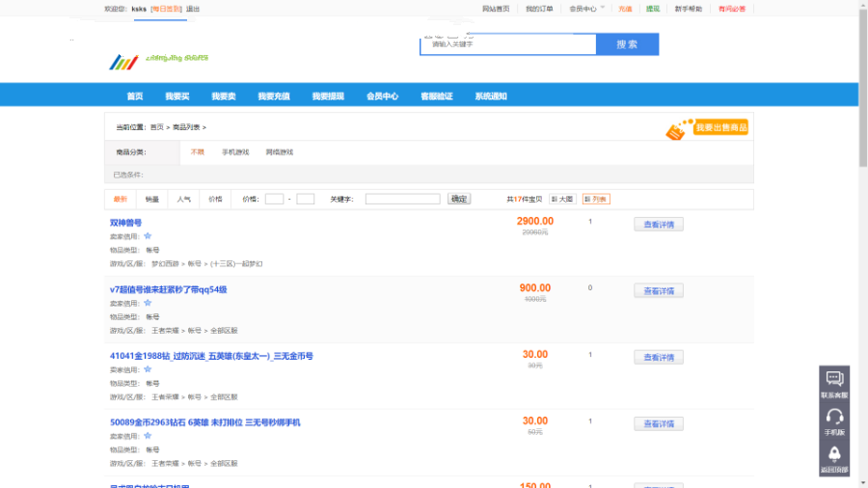This screenshot has width=868, height=488.
Task: Open 我要提现 in the navigation bar
Action: (x=328, y=96)
